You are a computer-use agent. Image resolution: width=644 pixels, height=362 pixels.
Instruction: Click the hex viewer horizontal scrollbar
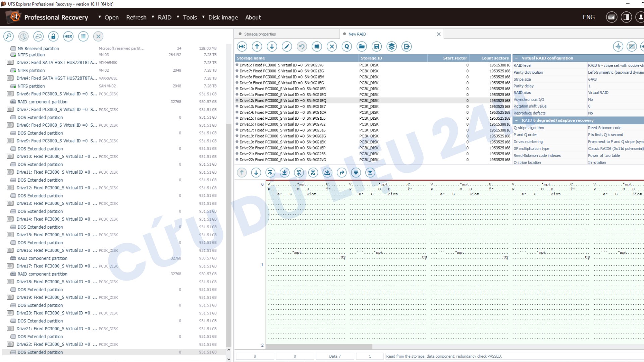coord(319,347)
